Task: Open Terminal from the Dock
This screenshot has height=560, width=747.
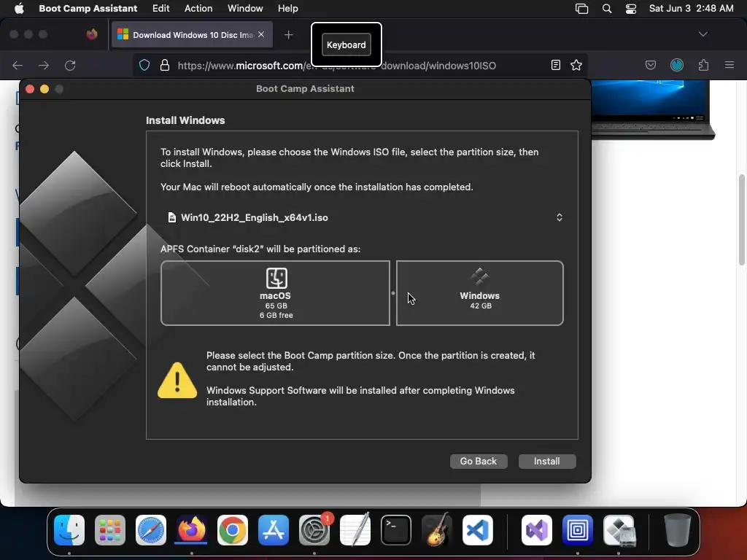Action: 396,530
